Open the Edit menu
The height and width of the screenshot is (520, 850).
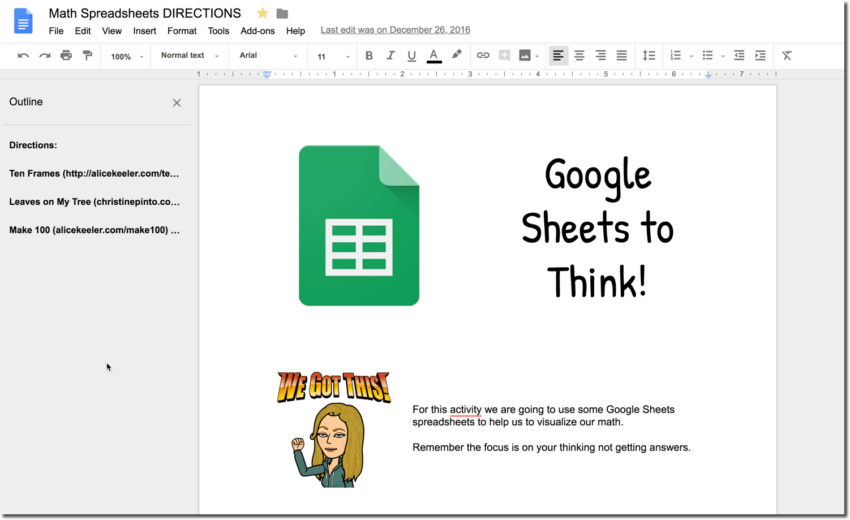click(x=82, y=31)
